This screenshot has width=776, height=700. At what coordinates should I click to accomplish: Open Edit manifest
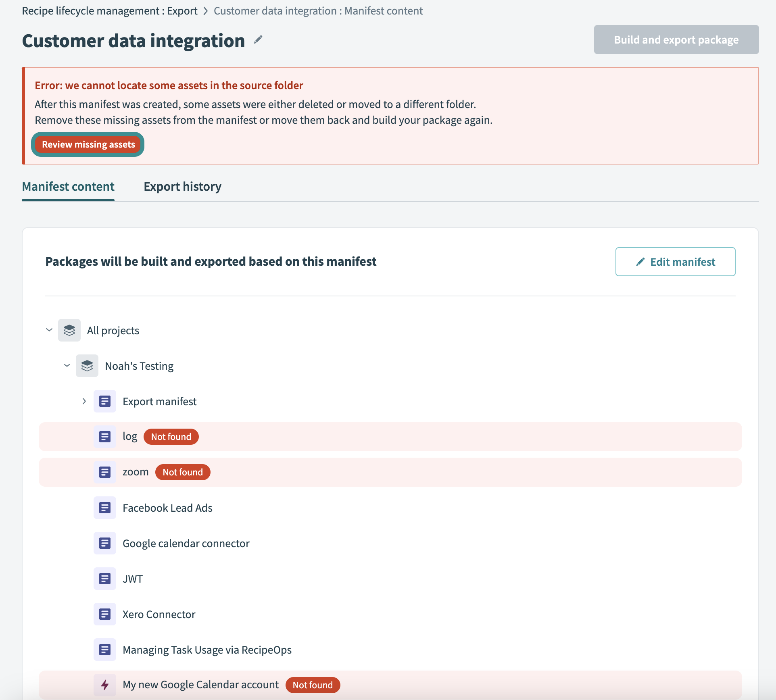pyautogui.click(x=675, y=262)
